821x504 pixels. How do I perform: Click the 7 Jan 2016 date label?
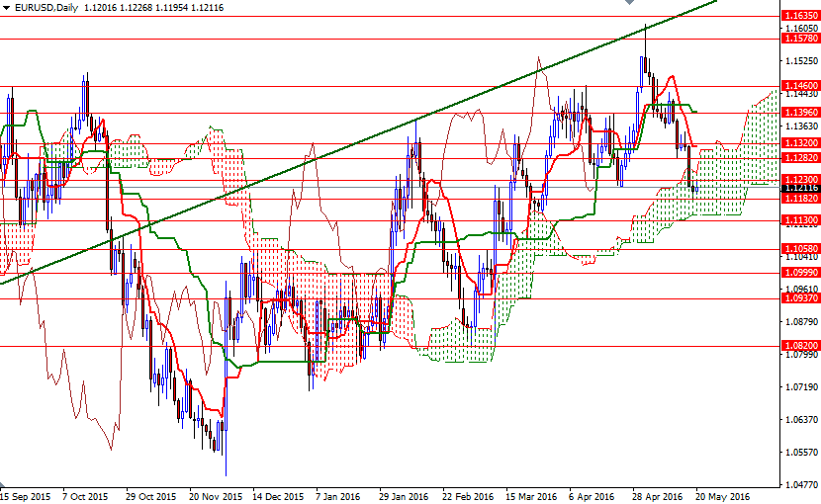(336, 495)
